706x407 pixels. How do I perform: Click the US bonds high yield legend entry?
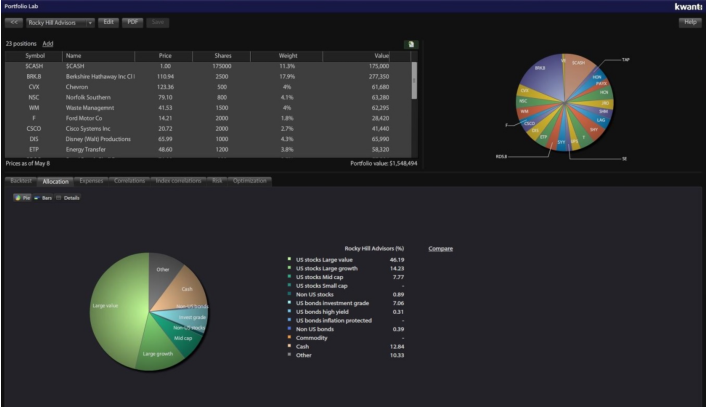322,312
